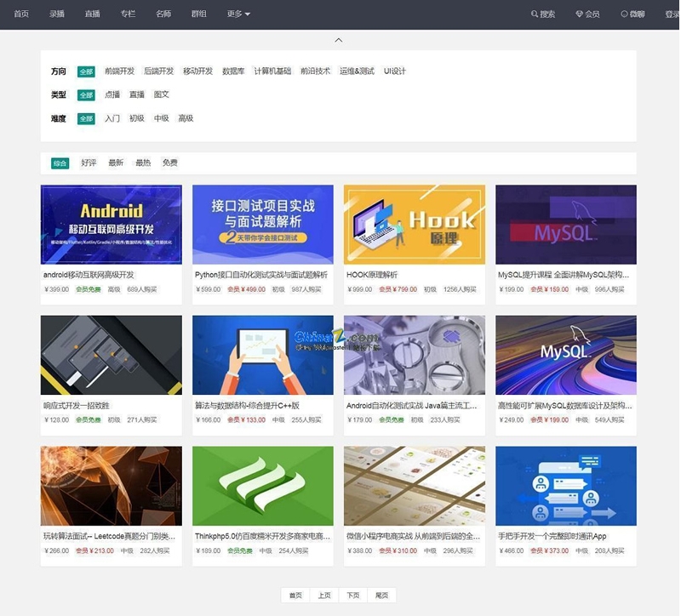The height and width of the screenshot is (616, 681).
Task: Choose 中级 in the 难度 filter row
Action: coord(162,118)
